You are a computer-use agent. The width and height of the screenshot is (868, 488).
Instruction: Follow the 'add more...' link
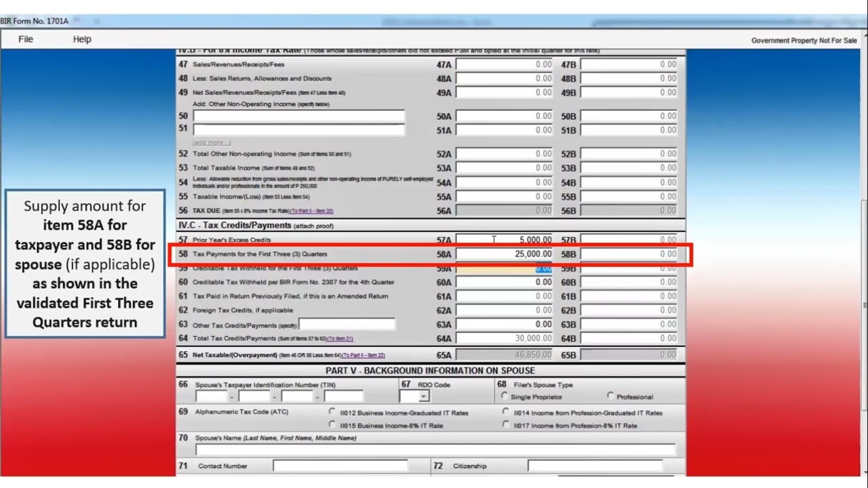click(212, 142)
